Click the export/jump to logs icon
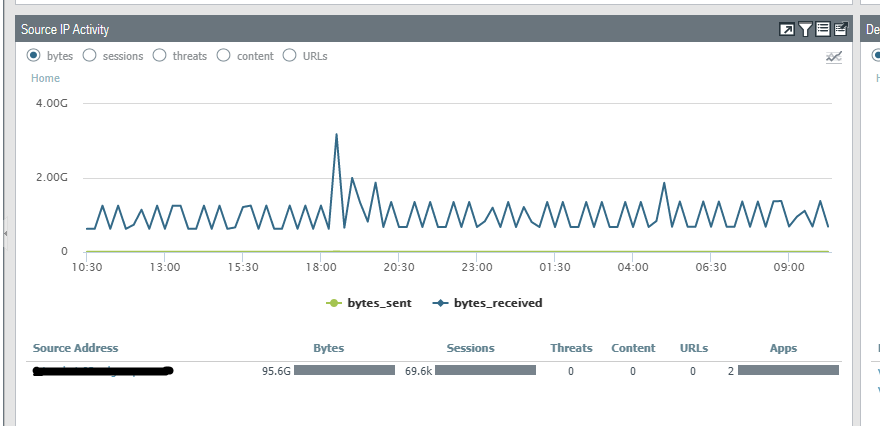The image size is (880, 426). click(841, 30)
